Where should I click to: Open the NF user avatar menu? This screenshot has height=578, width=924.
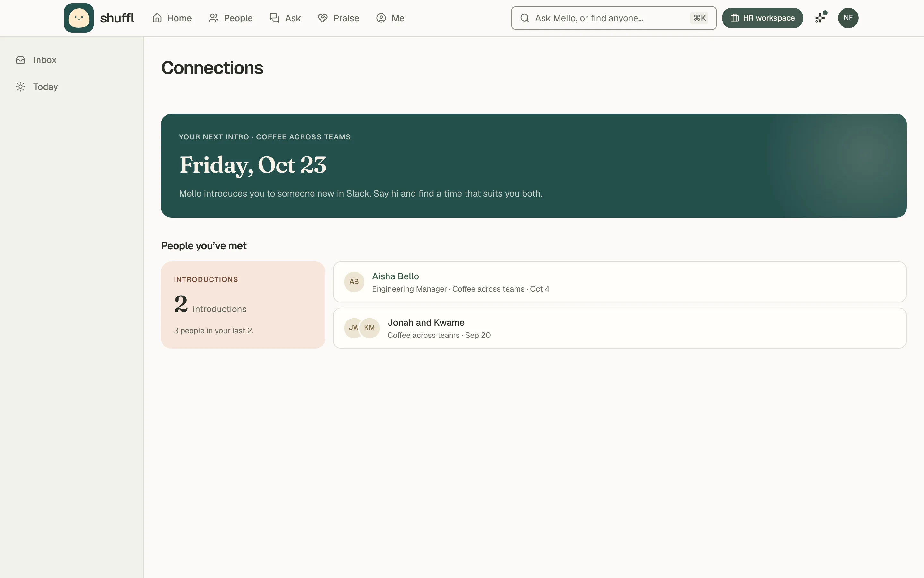click(x=848, y=18)
